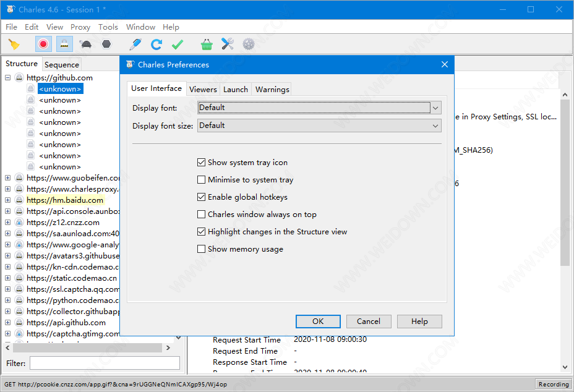Click the host icon beside https://captcha.gtimg.com
The width and height of the screenshot is (574, 392).
pos(19,333)
